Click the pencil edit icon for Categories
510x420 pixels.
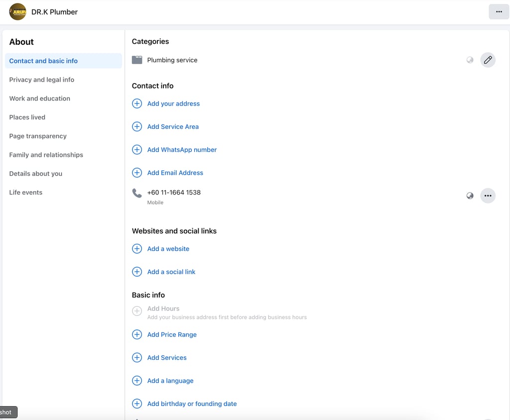click(488, 60)
